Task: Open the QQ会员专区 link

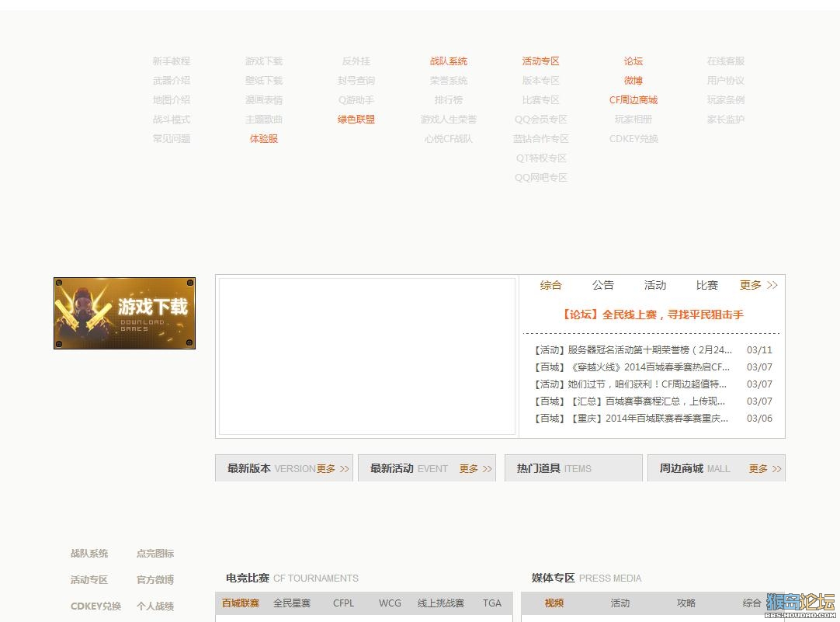Action: (x=541, y=120)
